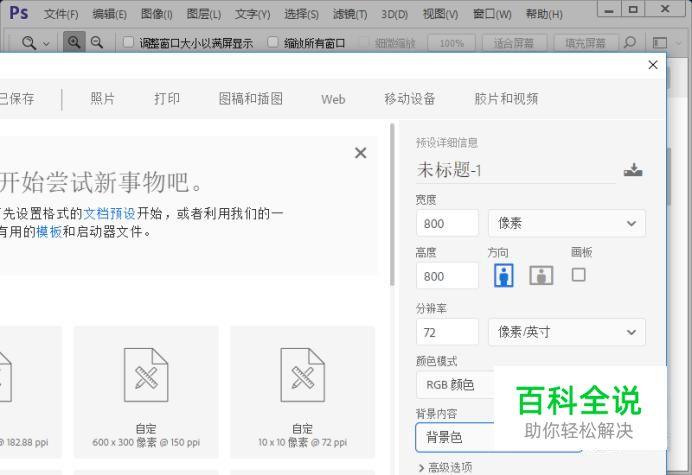Viewport: 692px width, 475px height.
Task: Switch to the 胶片和视频 tab
Action: 506,98
